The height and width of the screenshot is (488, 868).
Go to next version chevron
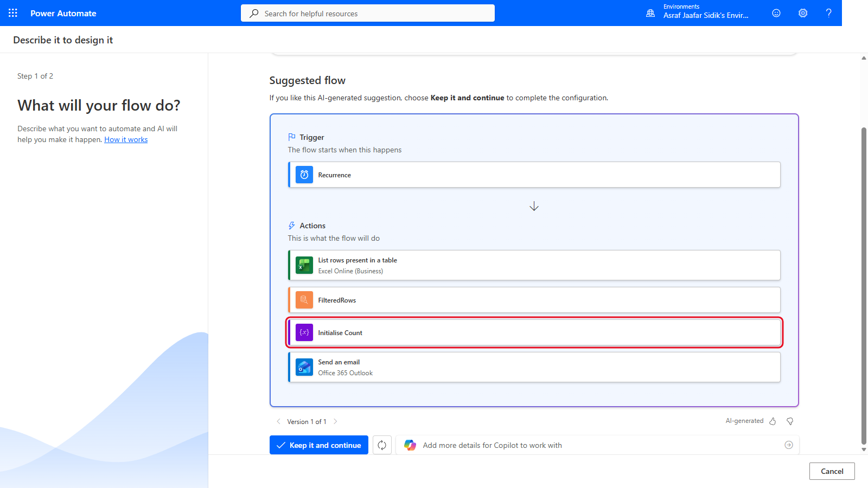(335, 421)
